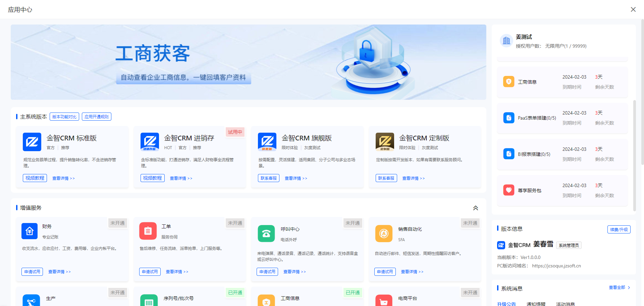Image resolution: width=644 pixels, height=306 pixels.
Task: Click 申请试用 for 呼叫中心
Action: click(x=267, y=271)
